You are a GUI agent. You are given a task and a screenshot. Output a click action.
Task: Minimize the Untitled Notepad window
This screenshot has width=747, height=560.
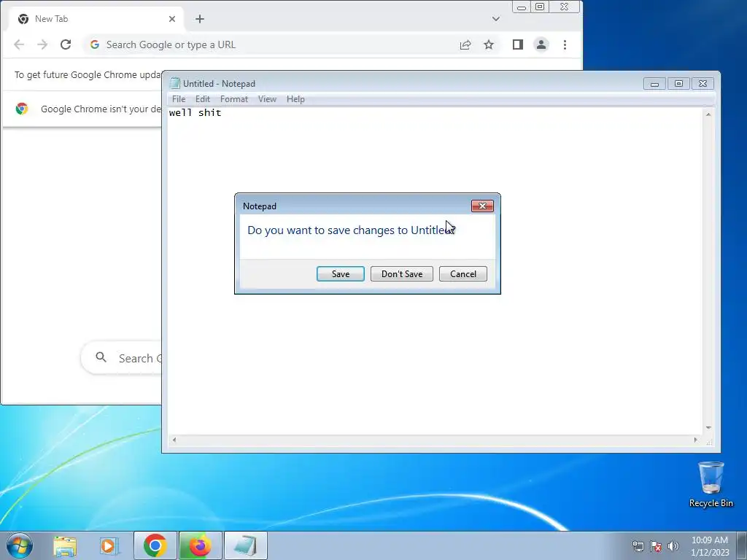click(x=654, y=84)
